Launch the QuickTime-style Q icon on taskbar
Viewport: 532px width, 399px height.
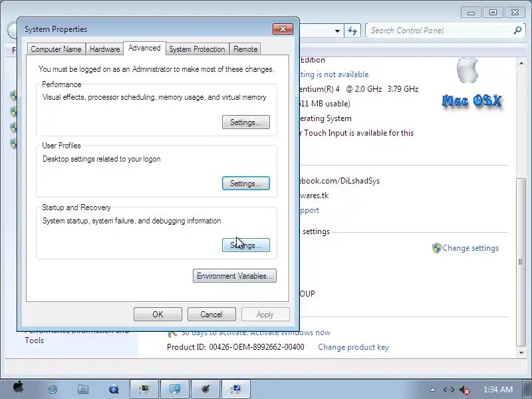pyautogui.click(x=114, y=389)
